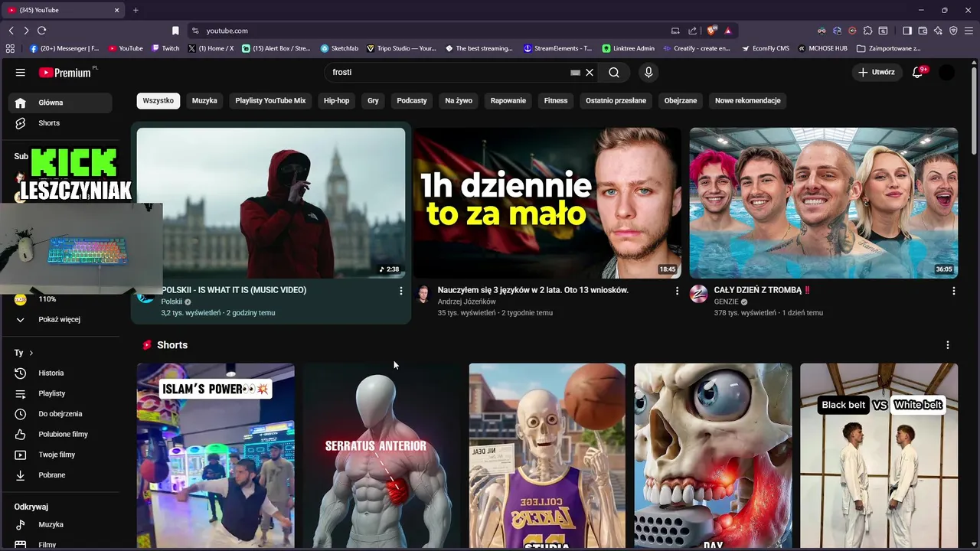Open the browser extensions puzzle icon
The width and height of the screenshot is (980, 551).
tap(867, 31)
